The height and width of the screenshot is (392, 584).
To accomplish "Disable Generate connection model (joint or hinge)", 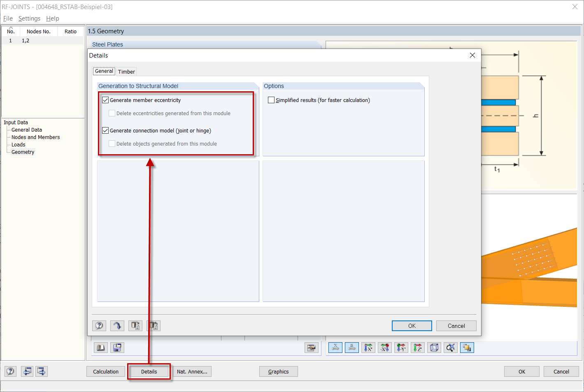I will (x=105, y=130).
